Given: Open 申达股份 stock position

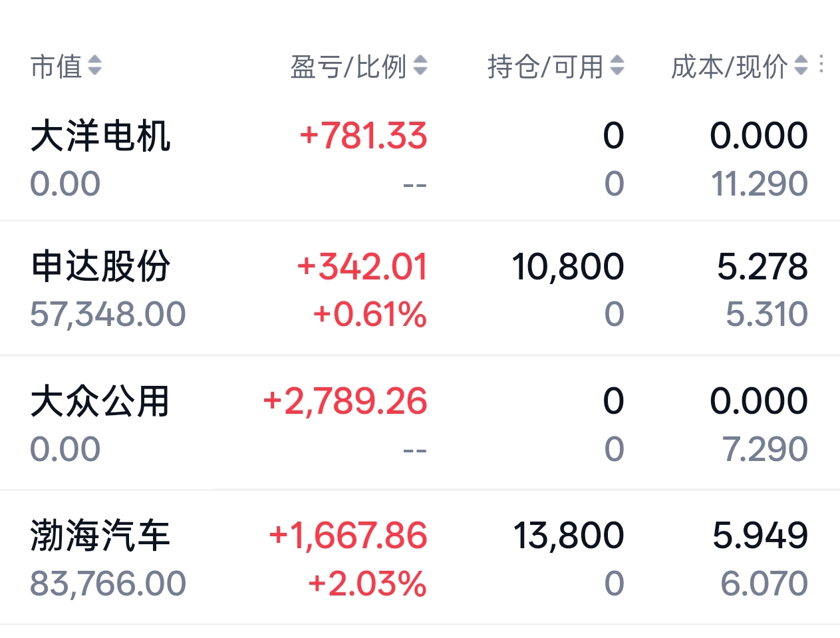Looking at the screenshot, I should [x=100, y=266].
